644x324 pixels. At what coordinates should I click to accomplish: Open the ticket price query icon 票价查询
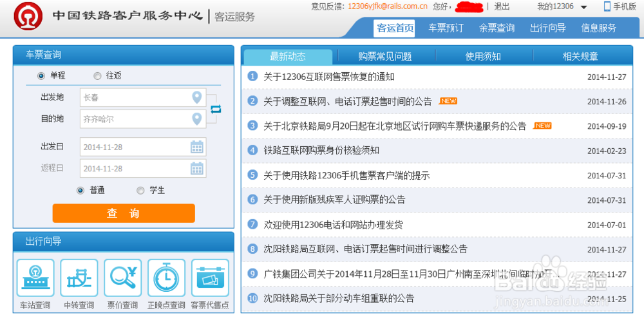tap(123, 278)
